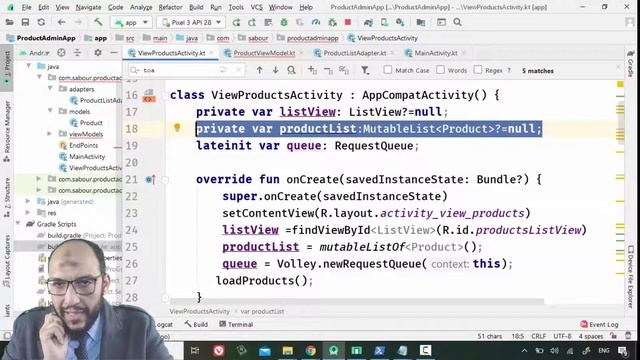The height and width of the screenshot is (360, 640).
Task: Open Chrome from the Windows taskbar
Action: (311, 350)
